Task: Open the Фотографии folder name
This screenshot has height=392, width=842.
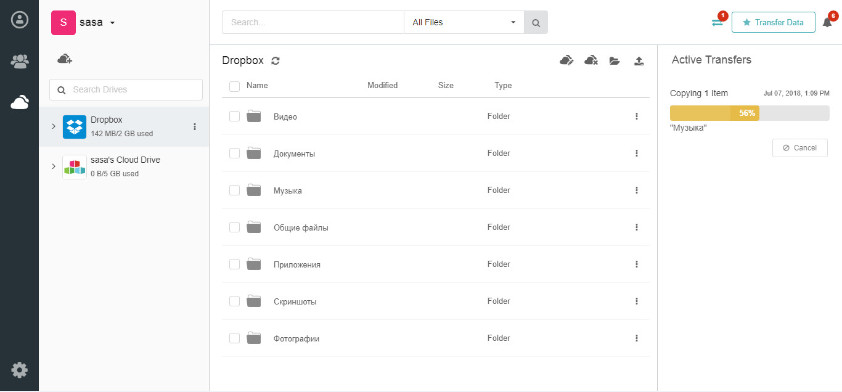Action: (x=296, y=339)
